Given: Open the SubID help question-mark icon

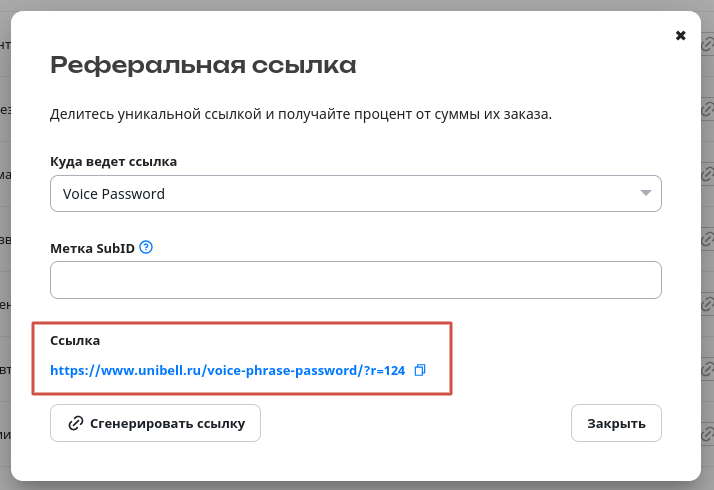Looking at the screenshot, I should coord(146,247).
